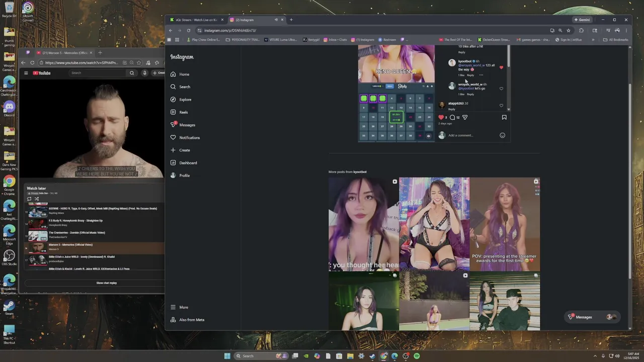Open kyootbot's profile from comment username
Image resolution: width=644 pixels, height=362 pixels.
(x=465, y=61)
